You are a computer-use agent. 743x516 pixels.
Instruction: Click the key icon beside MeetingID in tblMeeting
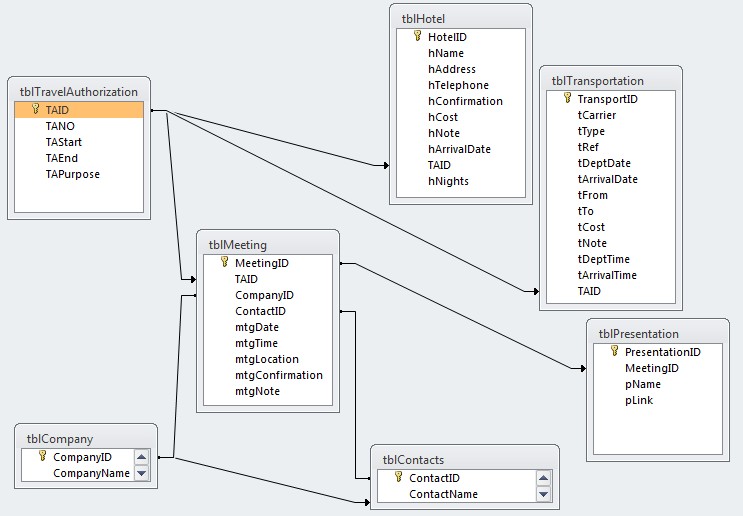225,262
